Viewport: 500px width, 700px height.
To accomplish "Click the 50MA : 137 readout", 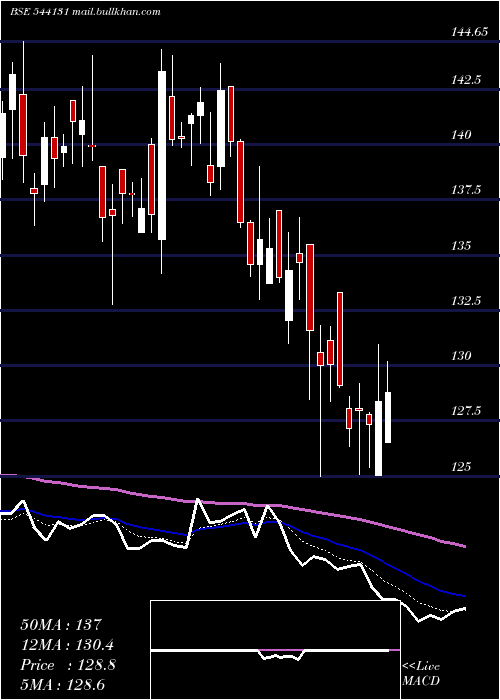I will (62, 625).
